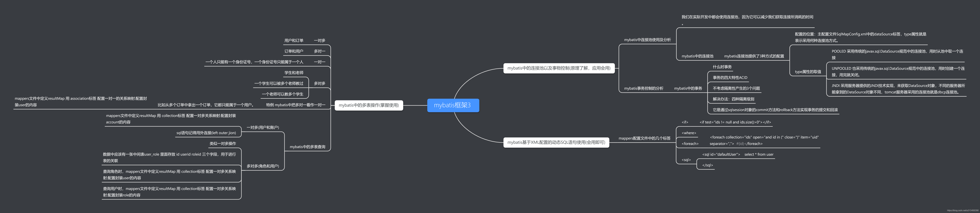Viewport: 980px width, 213px height.
Task: Select the central node 'mybatis框架3'
Action: point(453,105)
